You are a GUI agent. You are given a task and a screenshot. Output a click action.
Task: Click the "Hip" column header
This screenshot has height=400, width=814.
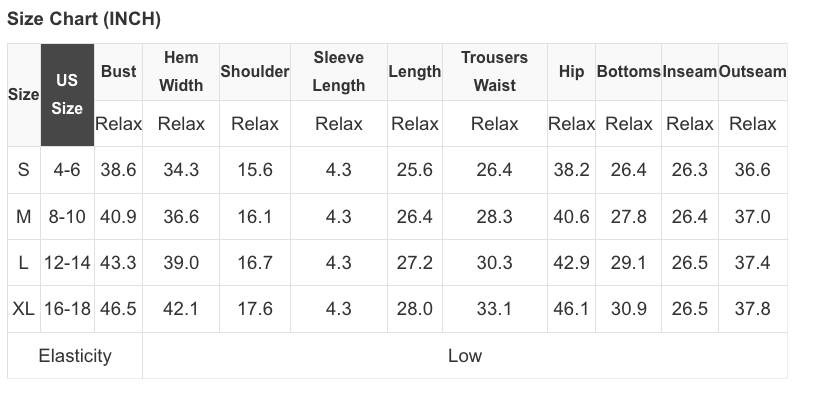[572, 72]
